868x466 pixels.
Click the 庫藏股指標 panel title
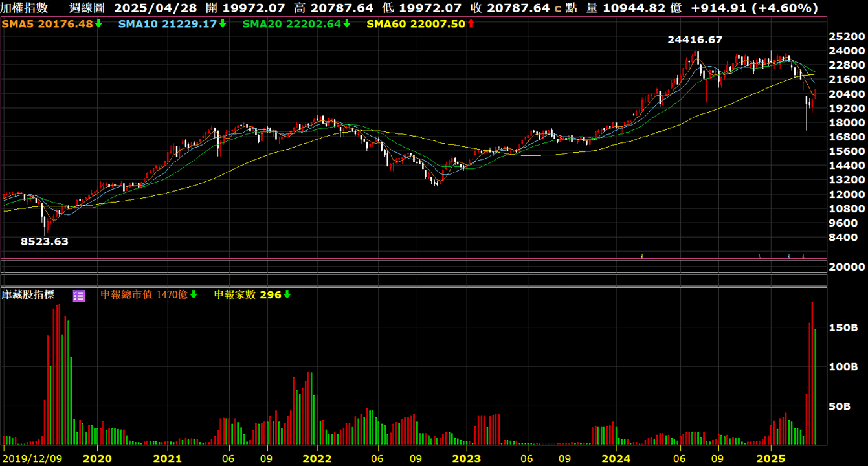coord(28,295)
